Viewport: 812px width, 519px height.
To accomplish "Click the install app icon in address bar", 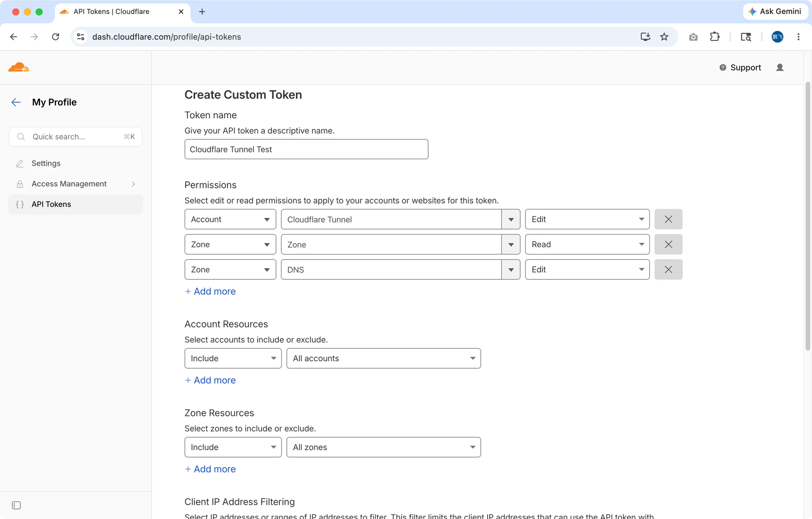I will tap(645, 37).
